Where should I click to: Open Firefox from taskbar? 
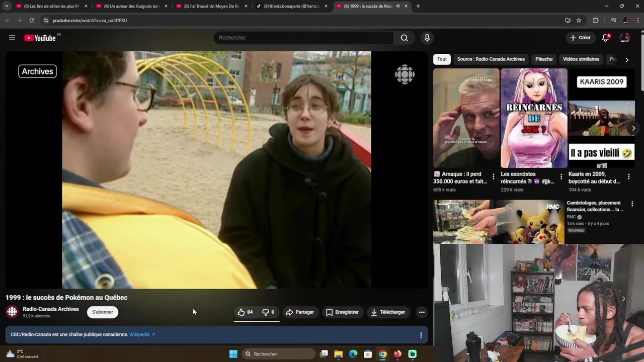(397, 354)
